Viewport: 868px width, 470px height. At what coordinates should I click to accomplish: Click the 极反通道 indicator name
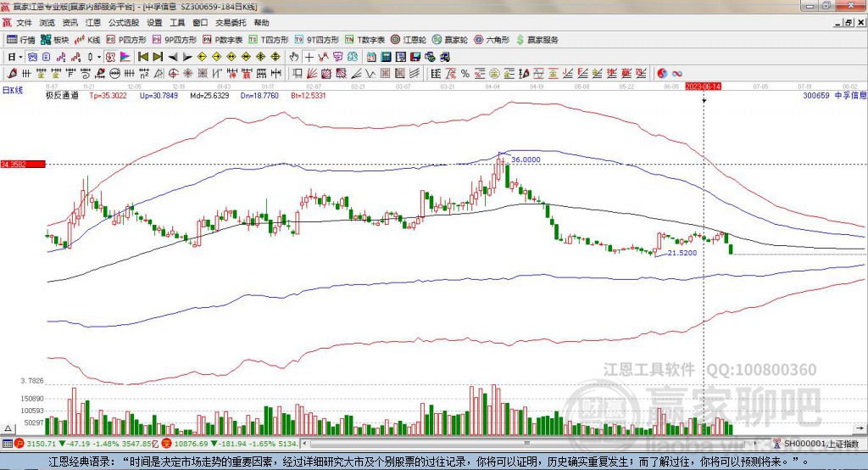click(x=62, y=95)
